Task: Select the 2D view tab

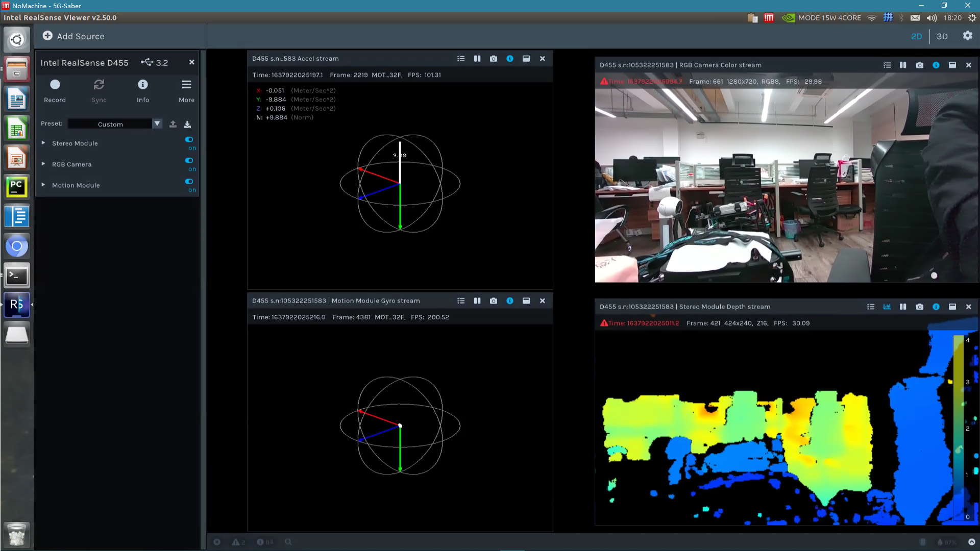Action: tap(916, 36)
